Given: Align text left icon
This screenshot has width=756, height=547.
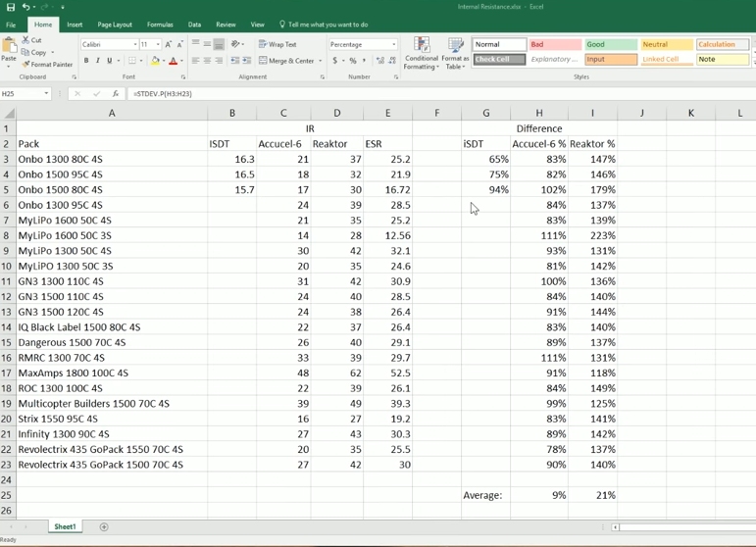Looking at the screenshot, I should coord(195,60).
